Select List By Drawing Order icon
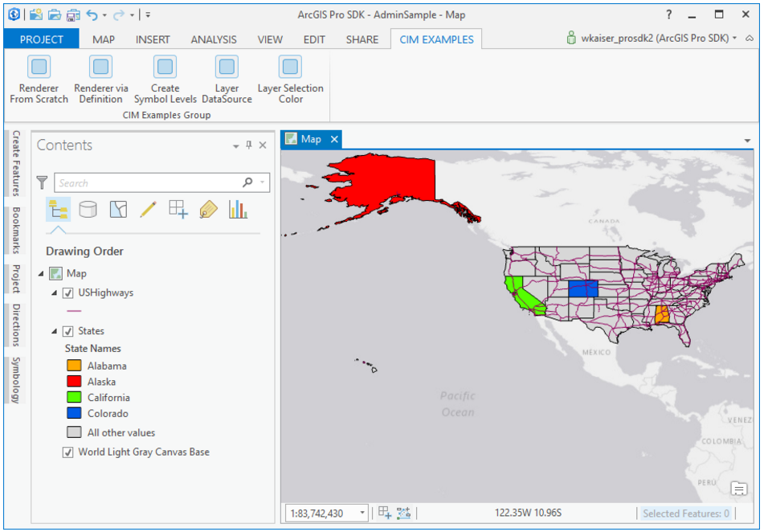The height and width of the screenshot is (532, 764). (x=58, y=210)
